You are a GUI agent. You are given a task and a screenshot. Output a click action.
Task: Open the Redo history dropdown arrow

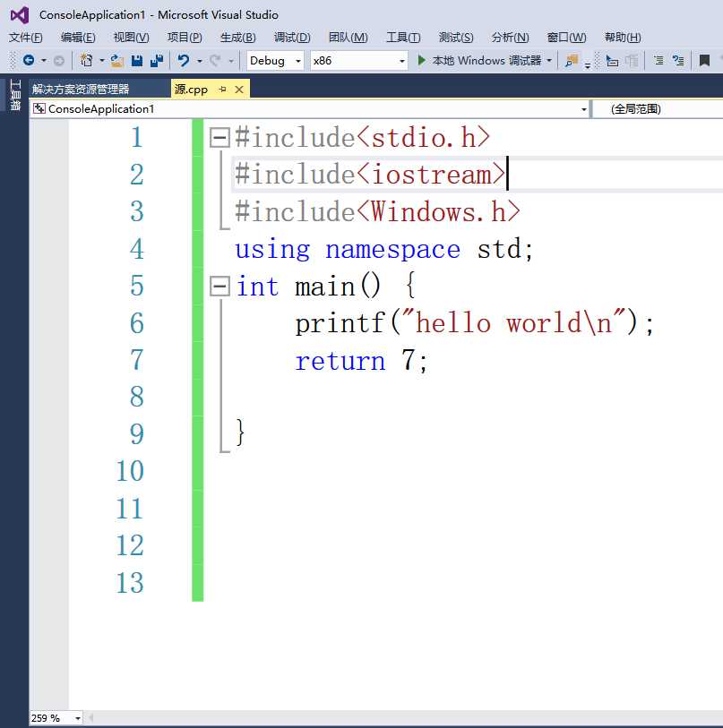[230, 61]
